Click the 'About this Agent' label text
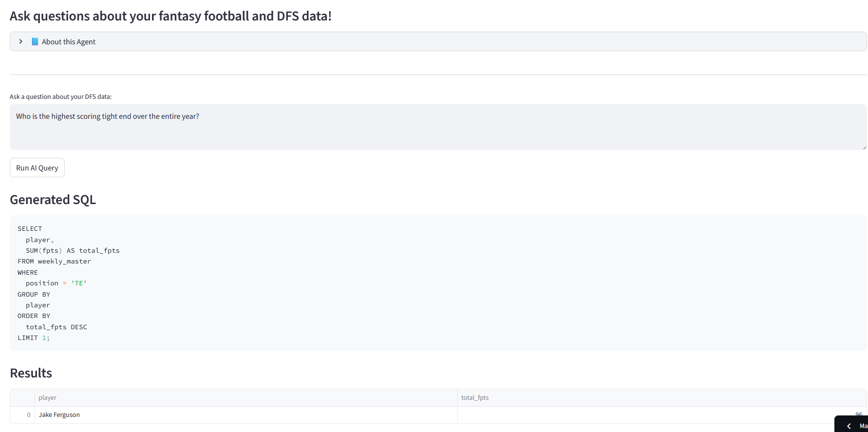Screen dimensions: 868x432 click(x=69, y=42)
